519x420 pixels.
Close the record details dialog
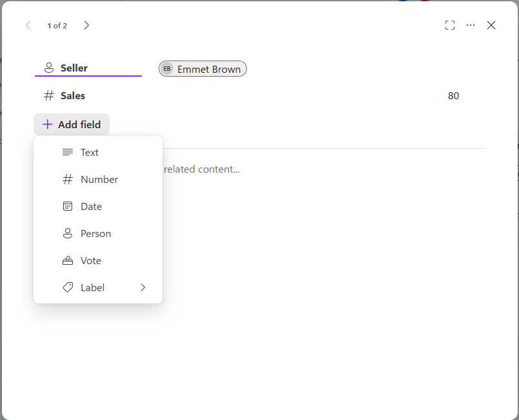(x=491, y=25)
